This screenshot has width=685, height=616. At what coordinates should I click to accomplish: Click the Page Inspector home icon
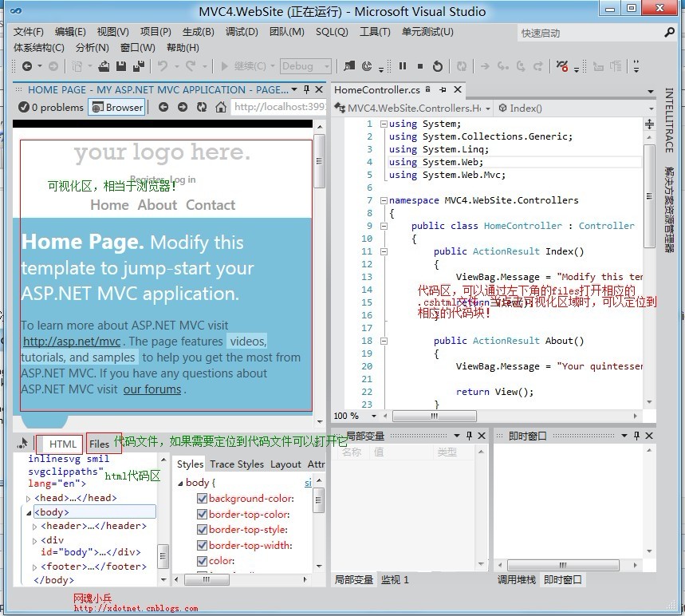221,107
